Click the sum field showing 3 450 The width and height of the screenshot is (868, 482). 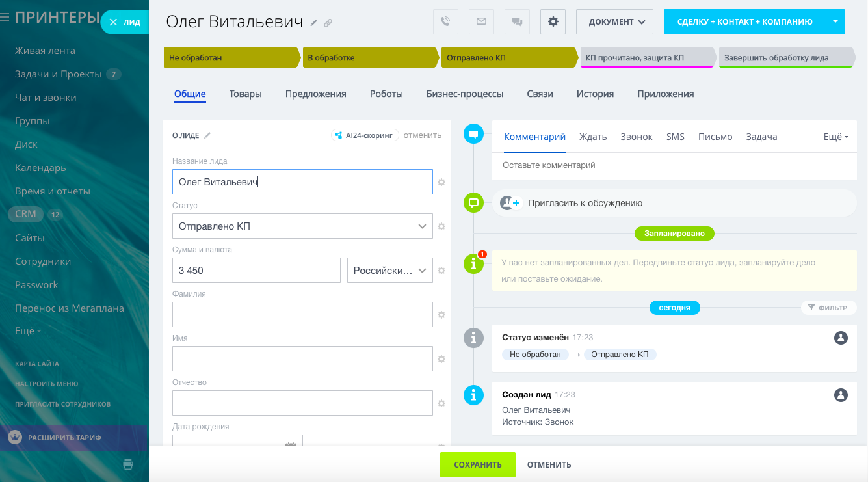[x=256, y=271]
